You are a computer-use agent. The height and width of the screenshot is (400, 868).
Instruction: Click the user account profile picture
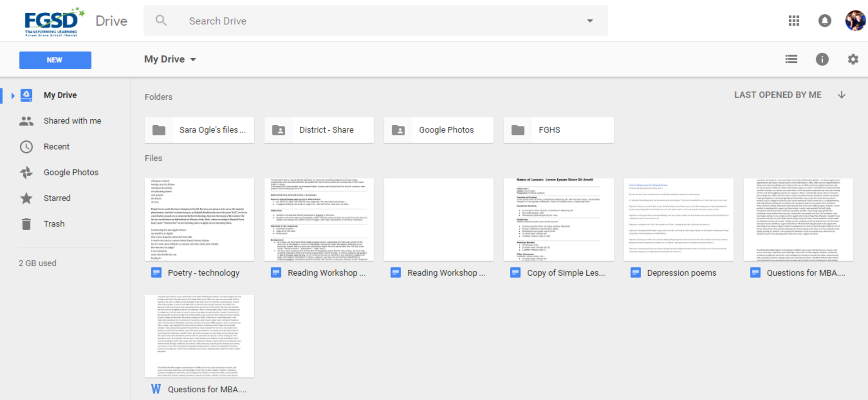[x=855, y=21]
